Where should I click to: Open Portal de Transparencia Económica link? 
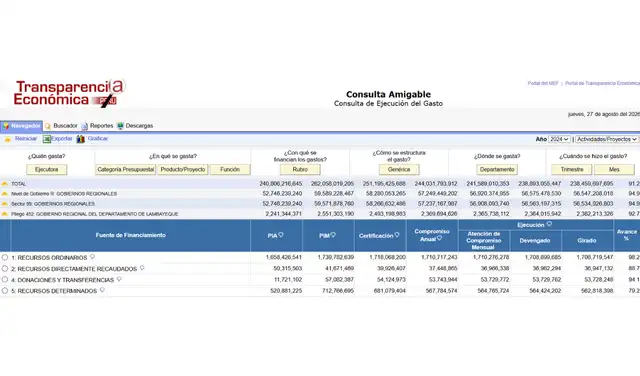point(602,83)
